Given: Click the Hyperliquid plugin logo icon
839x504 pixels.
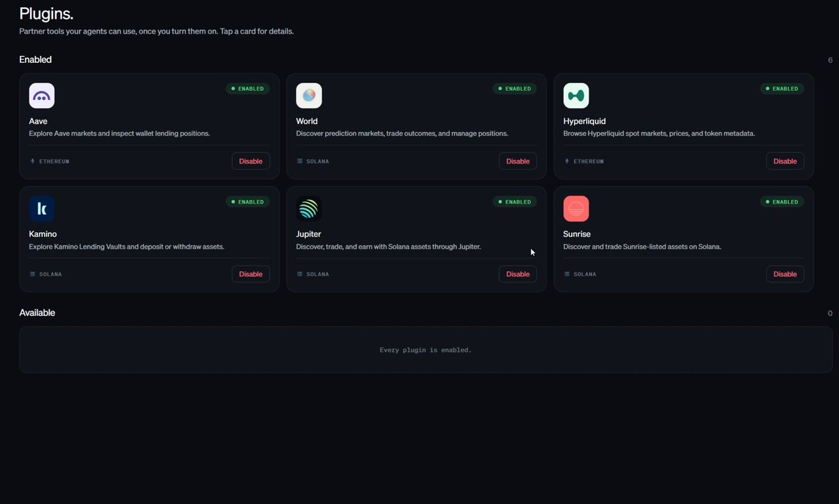Looking at the screenshot, I should click(x=576, y=96).
